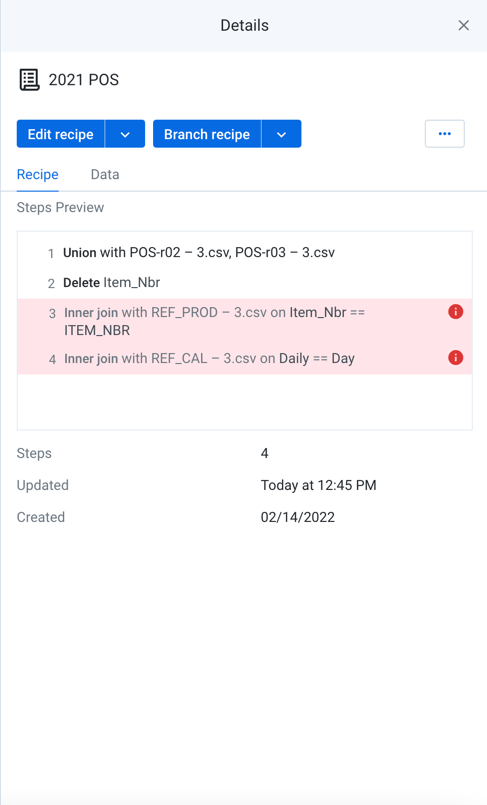Screen dimensions: 487x805
Task: Select step 1 Union with POS-r02
Action: coord(245,253)
